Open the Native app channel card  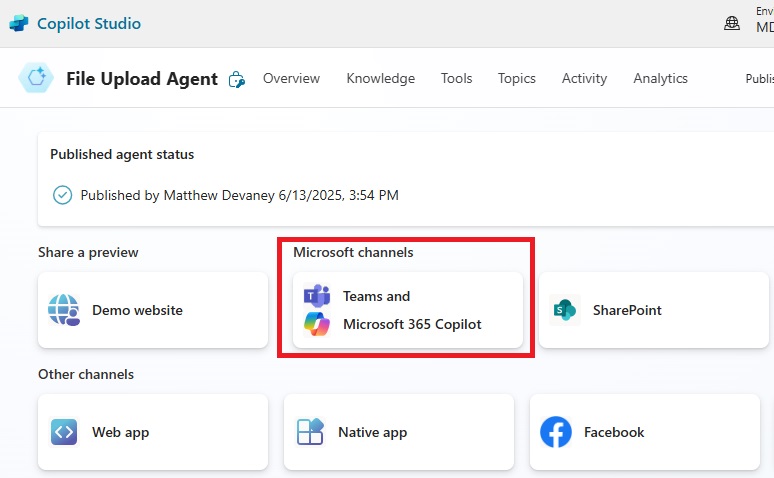[399, 432]
